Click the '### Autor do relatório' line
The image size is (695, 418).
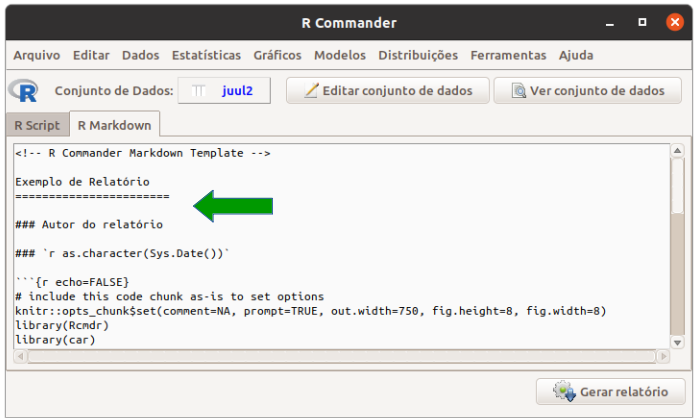(89, 224)
